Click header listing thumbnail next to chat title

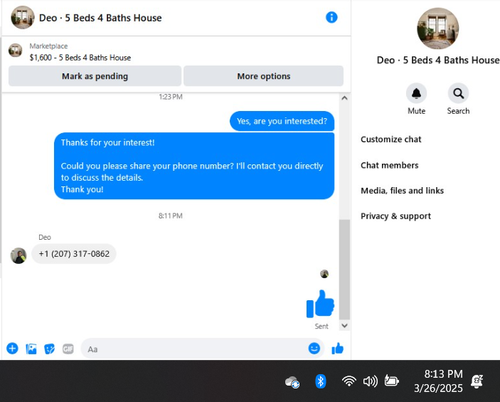pyautogui.click(x=23, y=17)
